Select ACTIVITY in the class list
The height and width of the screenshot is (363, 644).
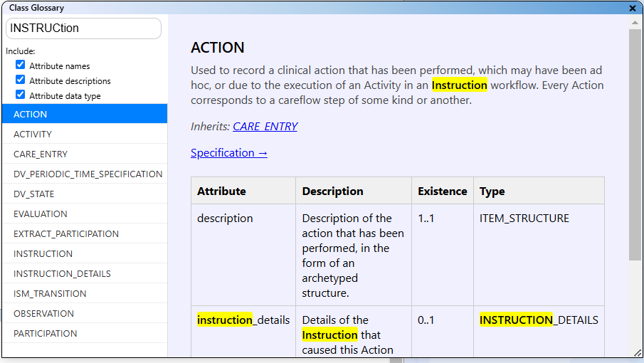[85, 134]
